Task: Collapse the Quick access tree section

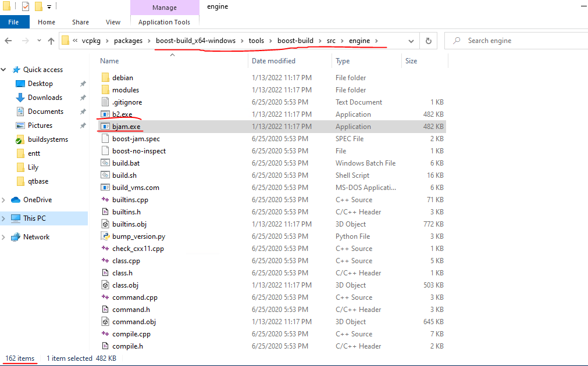Action: [3, 69]
